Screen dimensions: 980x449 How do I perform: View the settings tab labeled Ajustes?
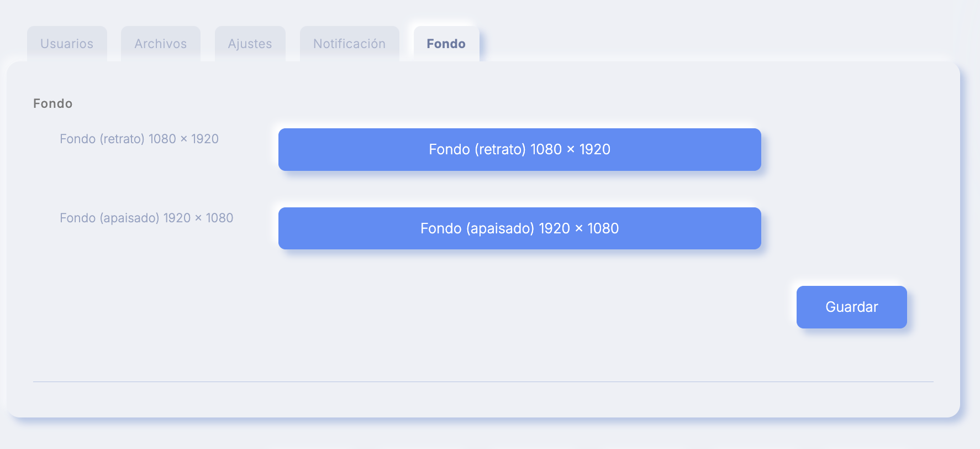pos(250,44)
